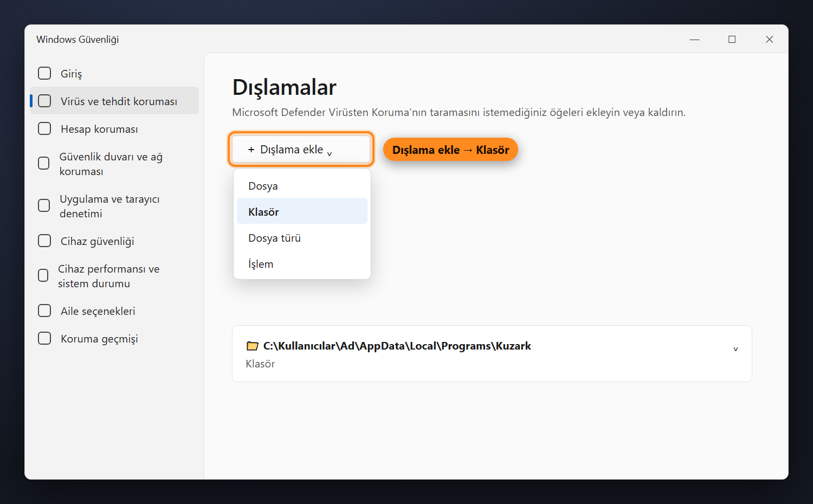
Task: Minimize the Windows Güvenliği window
Action: coord(694,39)
